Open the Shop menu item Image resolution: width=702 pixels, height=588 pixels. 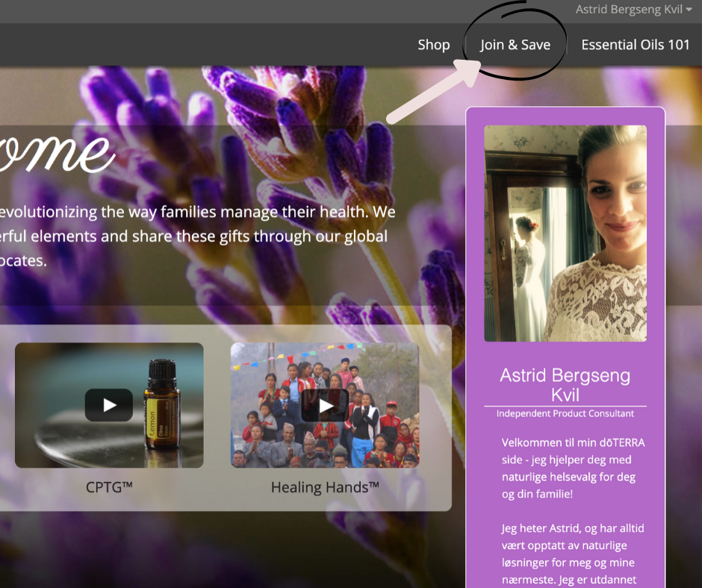(433, 45)
